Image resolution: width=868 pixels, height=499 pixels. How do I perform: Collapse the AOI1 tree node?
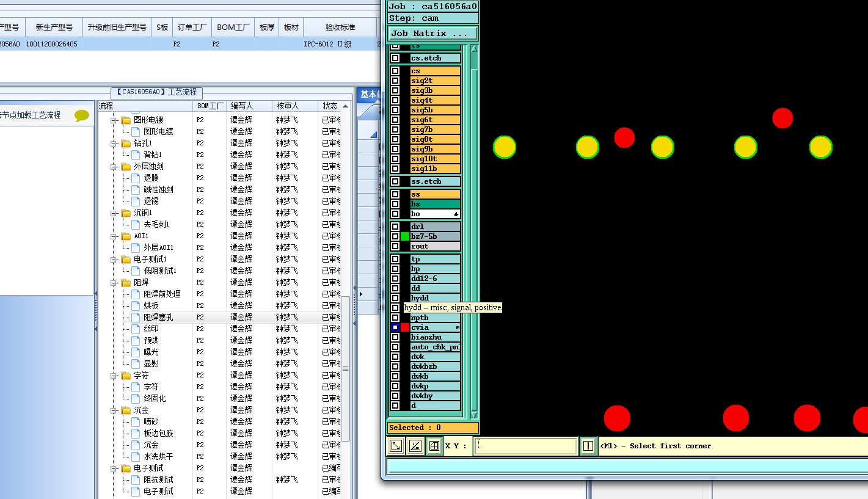tap(114, 236)
